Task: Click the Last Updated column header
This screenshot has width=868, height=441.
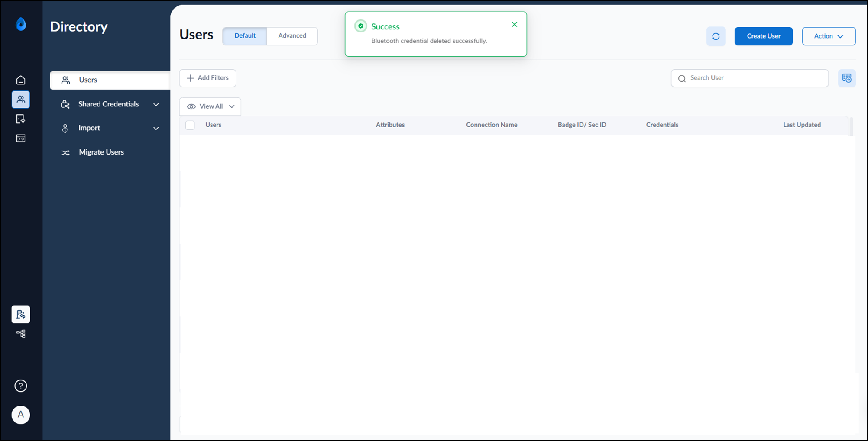Action: pyautogui.click(x=802, y=125)
